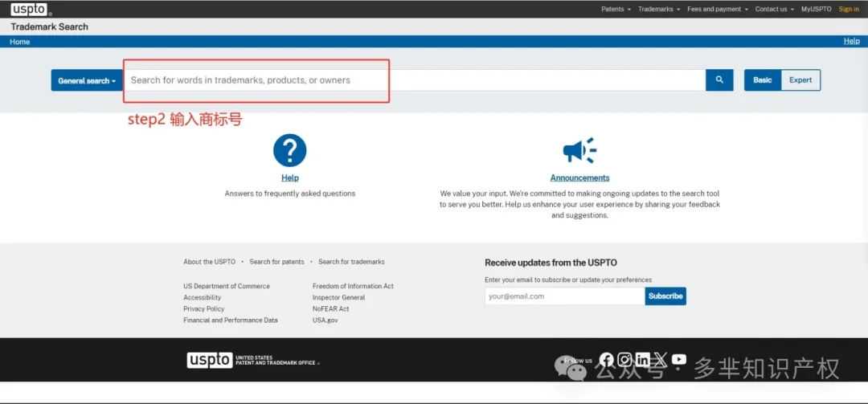Open the Accessibility footer link

click(x=202, y=298)
